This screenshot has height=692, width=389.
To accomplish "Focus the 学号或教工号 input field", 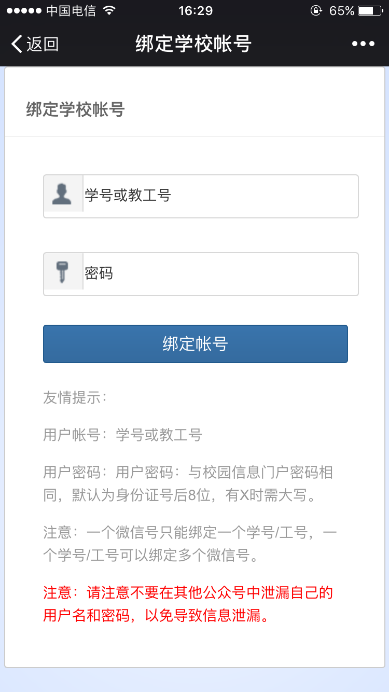I will pyautogui.click(x=201, y=196).
